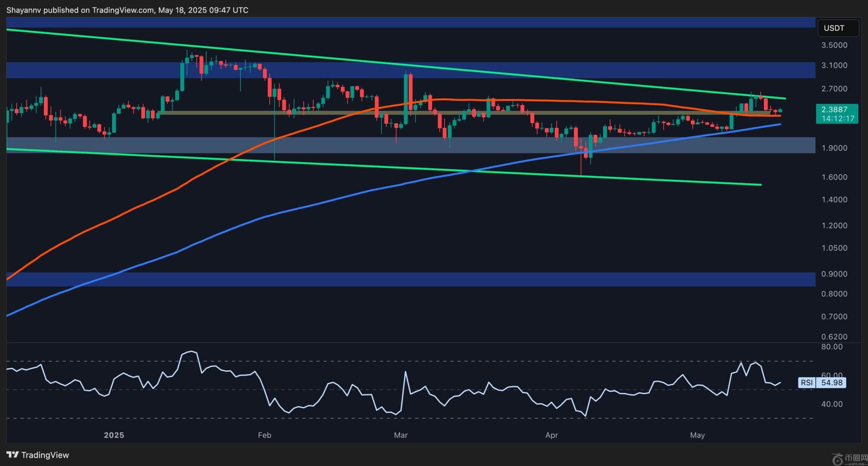Click the candle countdown timer 14:12:17
868x466 pixels.
pyautogui.click(x=837, y=118)
